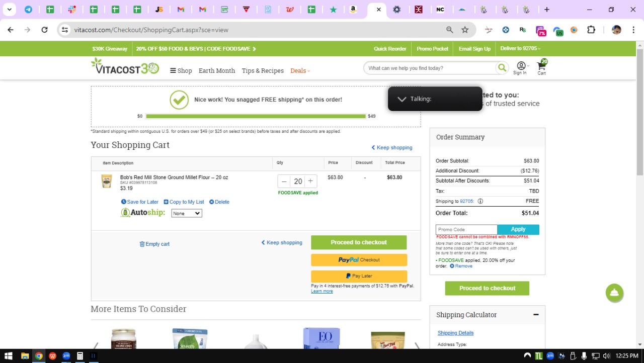The height and width of the screenshot is (363, 644).
Task: Click the magnifier search button icon
Action: point(502,68)
